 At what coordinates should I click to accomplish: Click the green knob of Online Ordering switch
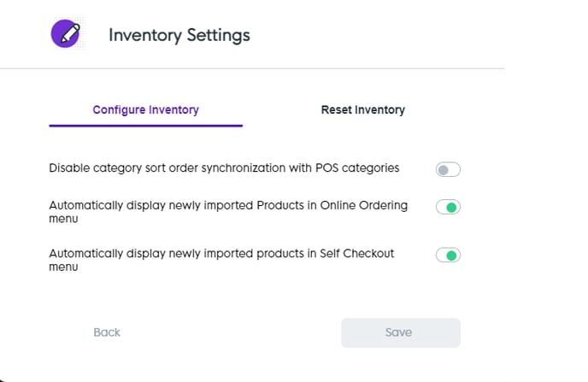pyautogui.click(x=453, y=207)
